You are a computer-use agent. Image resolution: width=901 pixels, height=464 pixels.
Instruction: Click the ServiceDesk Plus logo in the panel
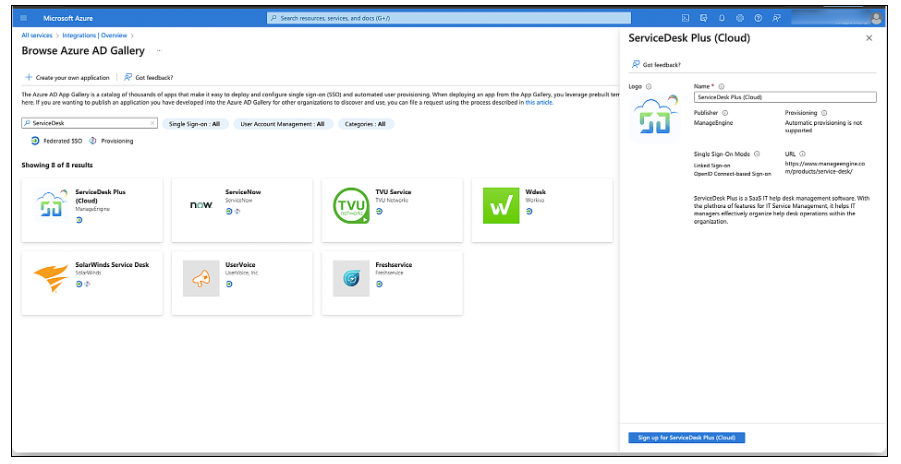tap(654, 117)
